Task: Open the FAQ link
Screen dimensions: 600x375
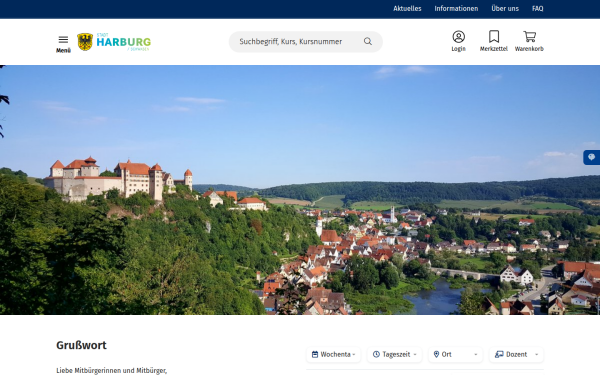Action: [x=538, y=8]
